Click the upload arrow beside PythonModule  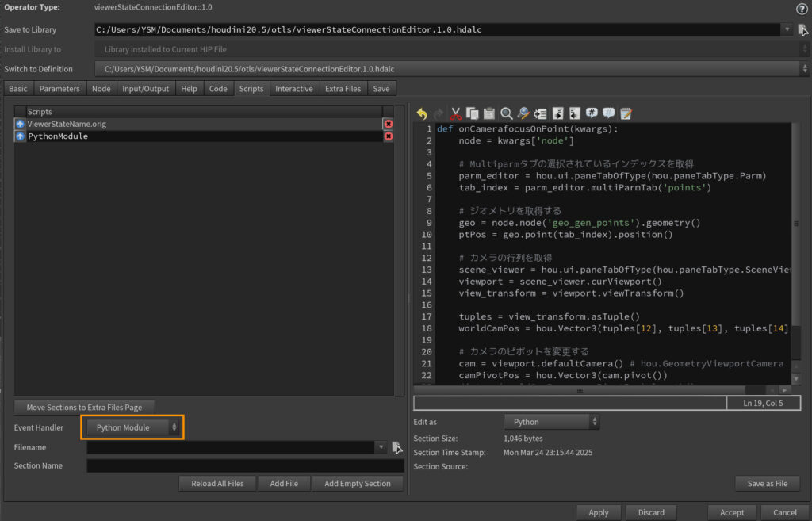19,136
